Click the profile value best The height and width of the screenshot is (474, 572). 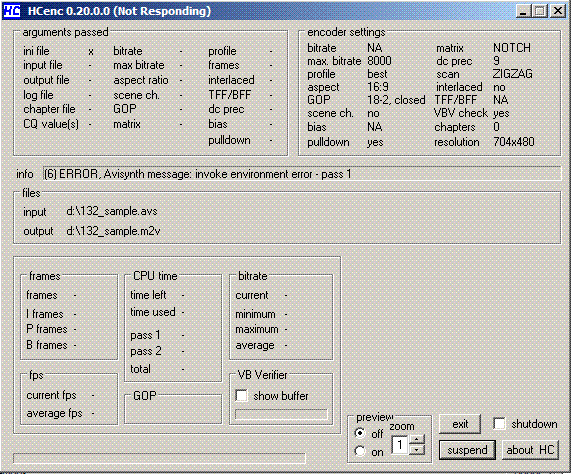[x=377, y=74]
